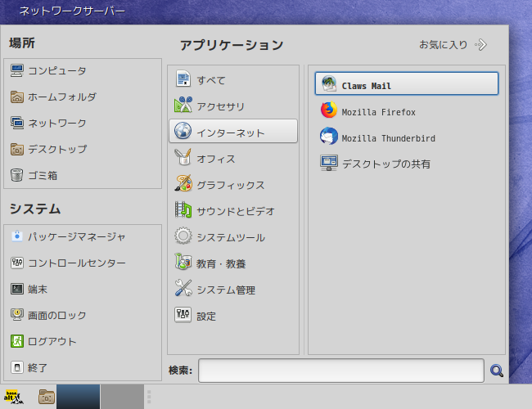
Task: Launch Claws Mail from the application list
Action: point(407,83)
